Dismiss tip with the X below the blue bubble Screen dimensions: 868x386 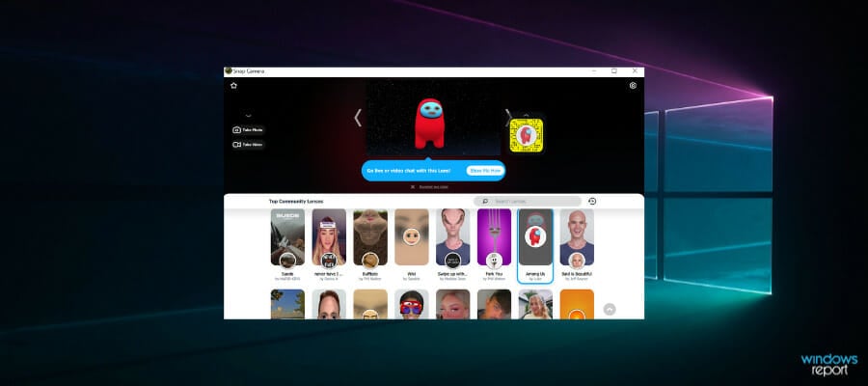pyautogui.click(x=413, y=186)
